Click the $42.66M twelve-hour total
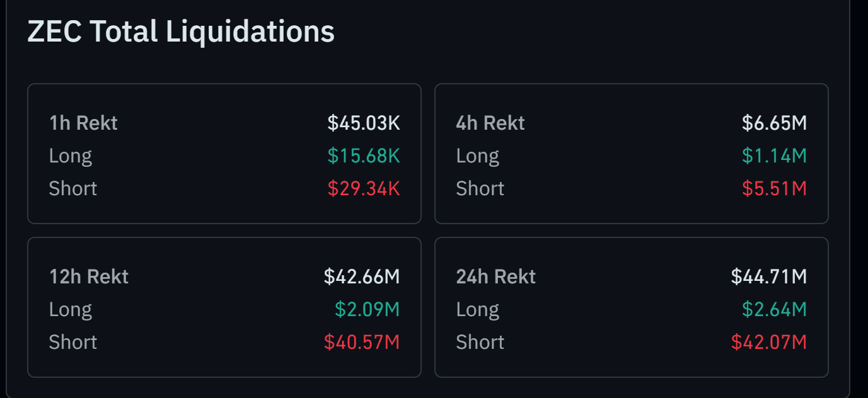This screenshot has width=868, height=398. tap(362, 276)
